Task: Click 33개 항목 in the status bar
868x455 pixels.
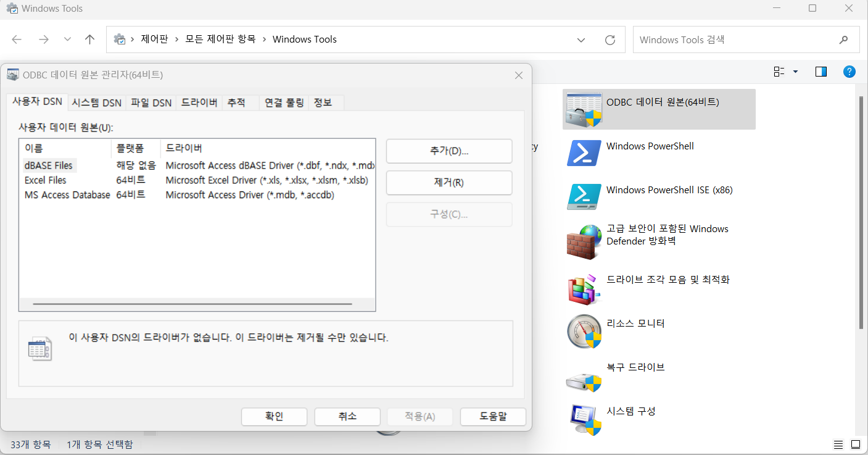Action: (x=31, y=444)
